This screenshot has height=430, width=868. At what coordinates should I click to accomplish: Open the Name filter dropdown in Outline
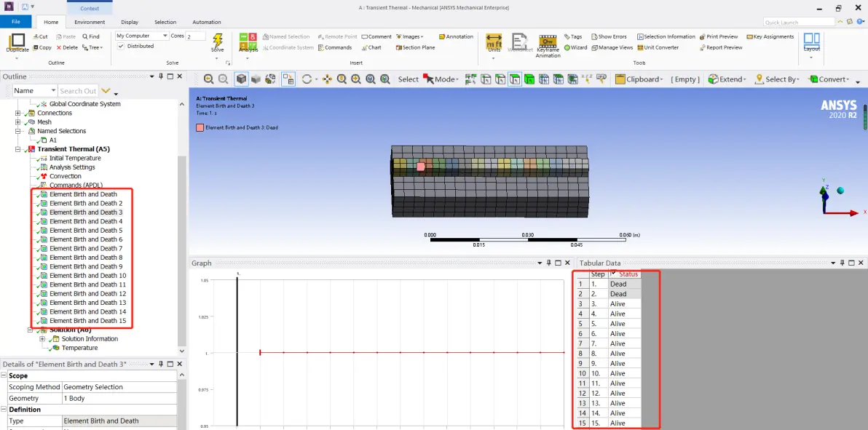(x=53, y=91)
